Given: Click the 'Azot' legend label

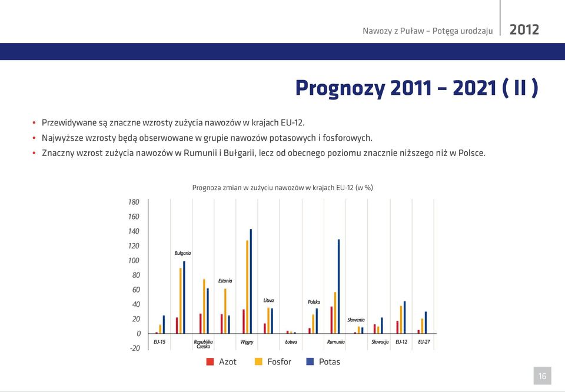Looking at the screenshot, I should pyautogui.click(x=228, y=362).
